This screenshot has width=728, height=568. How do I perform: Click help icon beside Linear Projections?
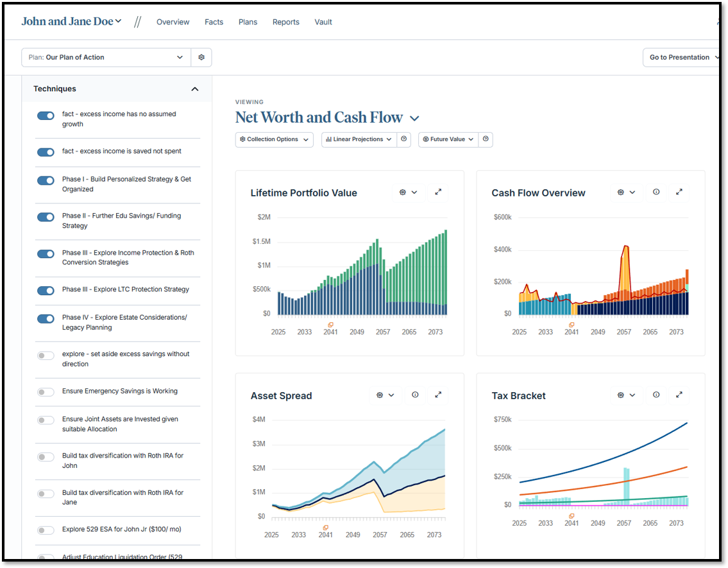coord(403,139)
